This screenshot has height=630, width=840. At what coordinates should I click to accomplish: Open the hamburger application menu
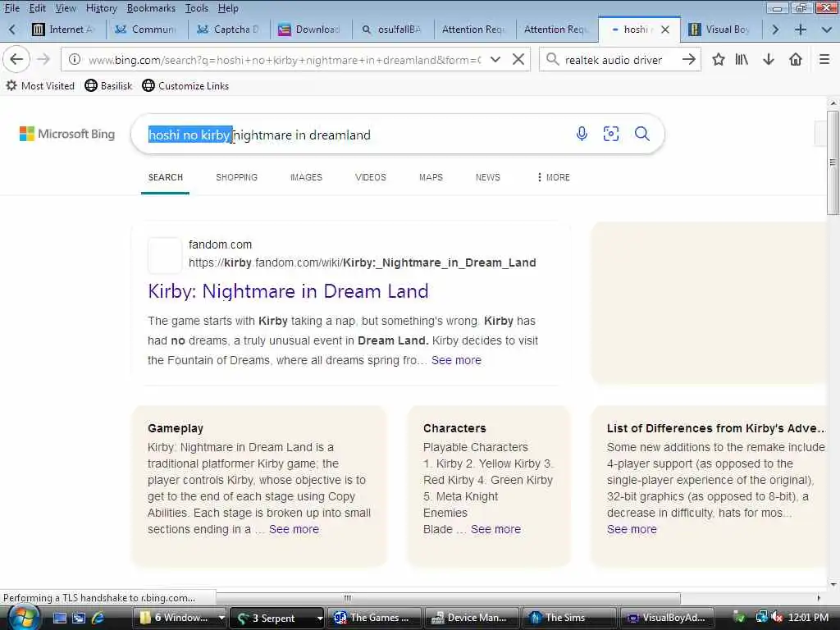[x=824, y=59]
